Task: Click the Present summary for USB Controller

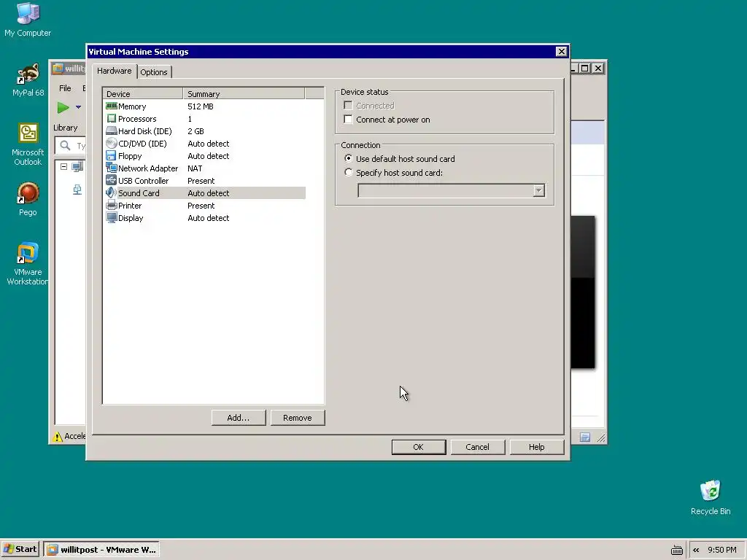Action: 201,181
